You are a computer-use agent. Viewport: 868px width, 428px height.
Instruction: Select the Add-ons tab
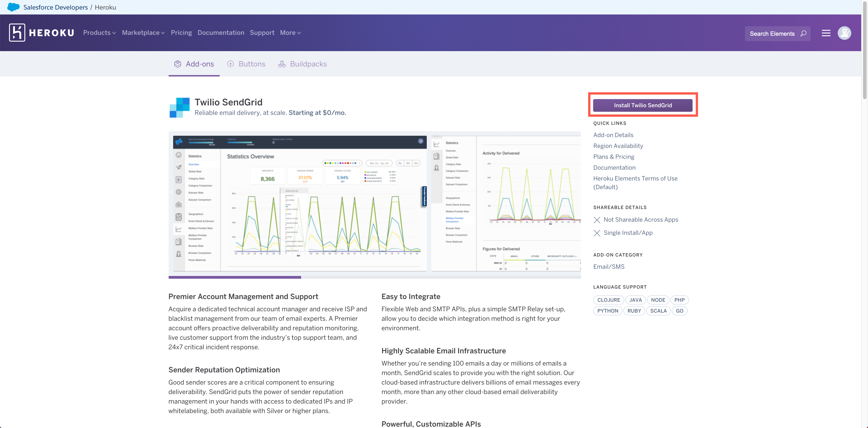pos(194,64)
